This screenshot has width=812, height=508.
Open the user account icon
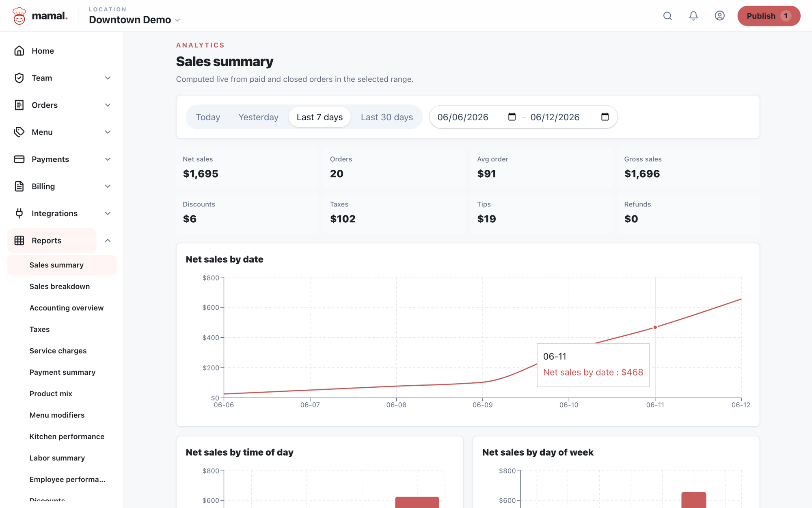point(719,16)
